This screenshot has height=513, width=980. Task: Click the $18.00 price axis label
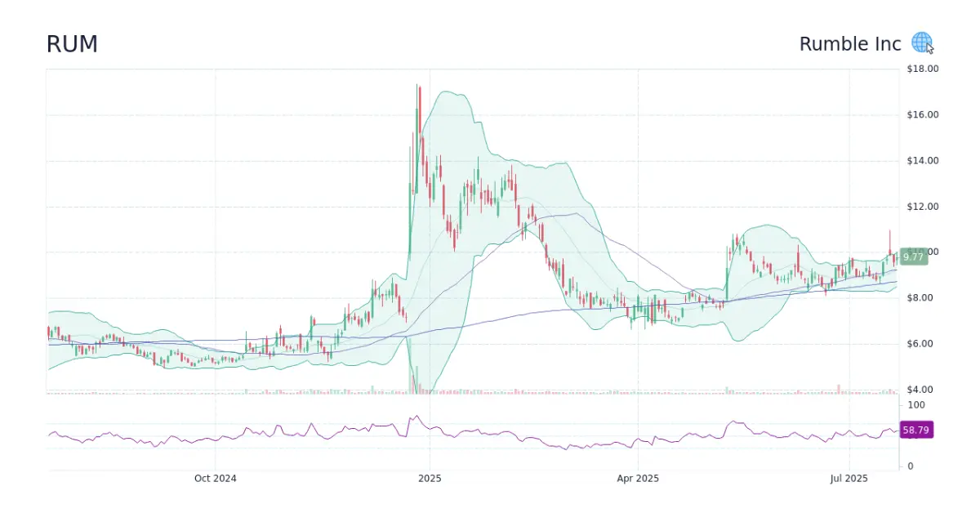pos(922,69)
